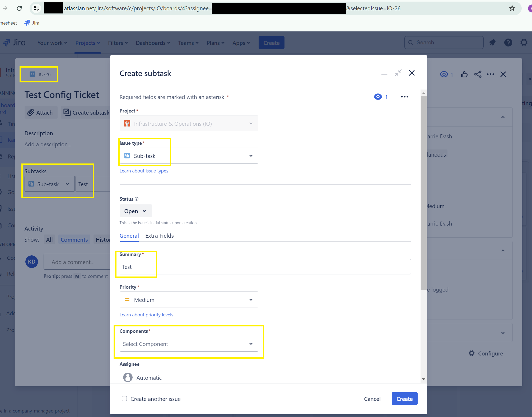Toggle the issue watchers eye behind the dialog
Image resolution: width=532 pixels, height=417 pixels.
[444, 74]
